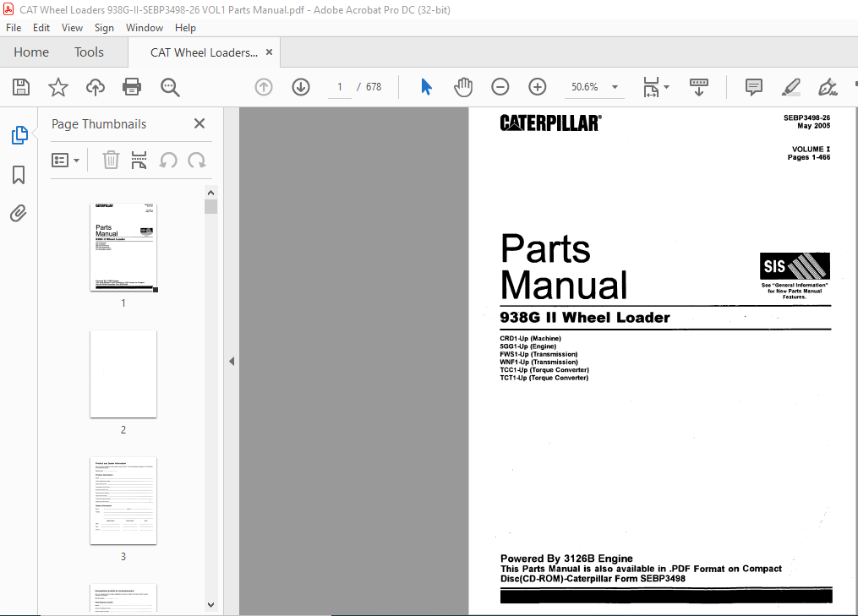This screenshot has height=616, width=858.
Task: Click the SIS logo on the document
Action: pyautogui.click(x=795, y=266)
